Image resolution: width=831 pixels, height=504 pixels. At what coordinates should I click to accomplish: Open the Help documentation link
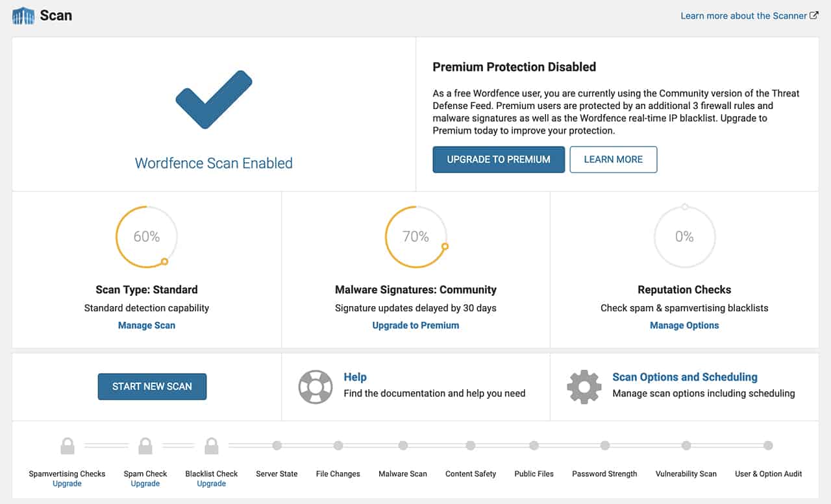click(x=355, y=378)
